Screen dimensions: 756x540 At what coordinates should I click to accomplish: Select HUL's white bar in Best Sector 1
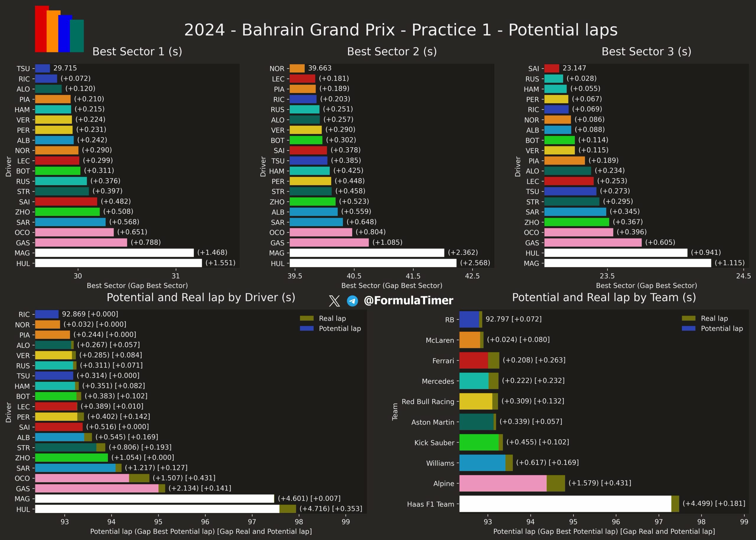(118, 263)
